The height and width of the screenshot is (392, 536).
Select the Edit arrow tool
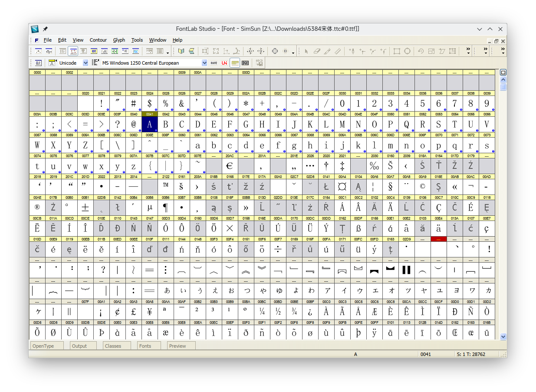tap(306, 51)
